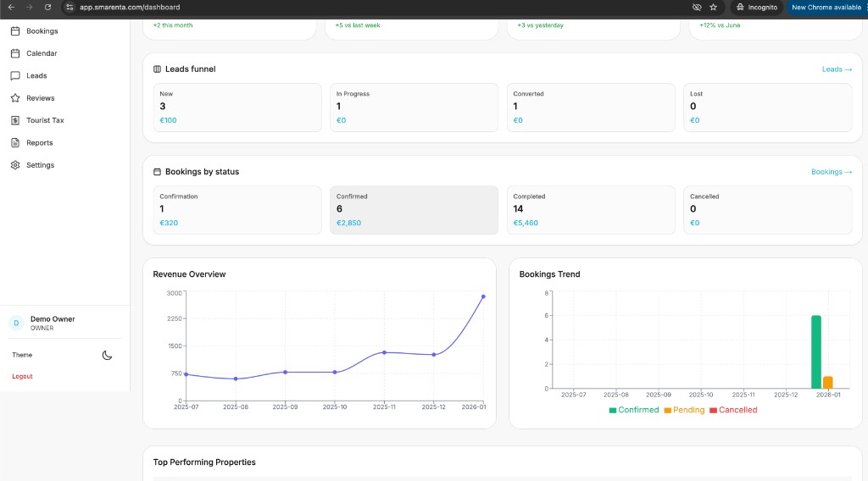Toggle dark theme with the moon icon
Screen dimensions: 868x481
[107, 355]
